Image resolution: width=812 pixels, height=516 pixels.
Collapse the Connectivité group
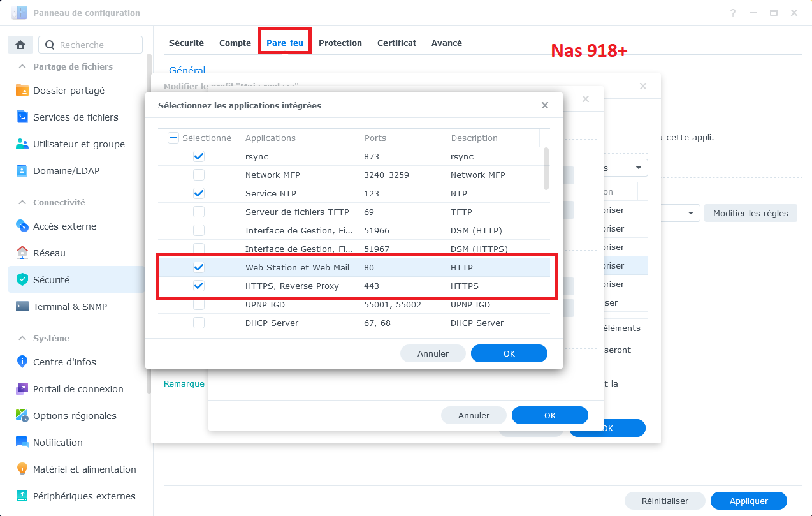click(x=22, y=202)
